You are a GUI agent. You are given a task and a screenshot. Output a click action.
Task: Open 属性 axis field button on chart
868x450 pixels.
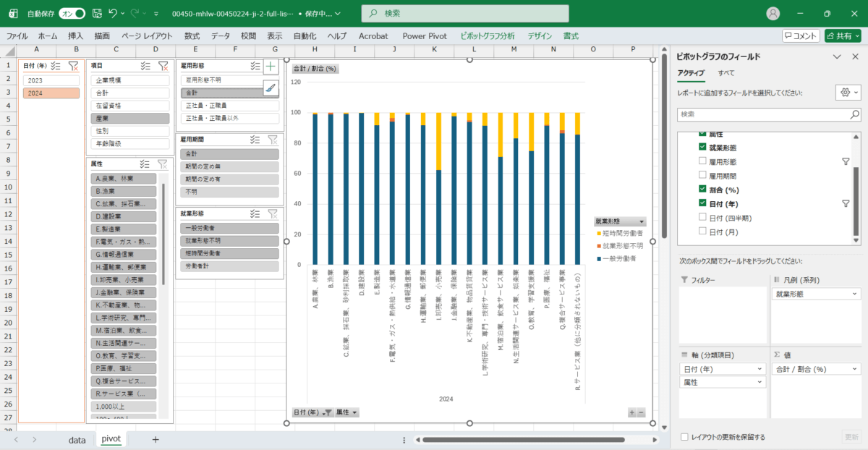pyautogui.click(x=346, y=412)
